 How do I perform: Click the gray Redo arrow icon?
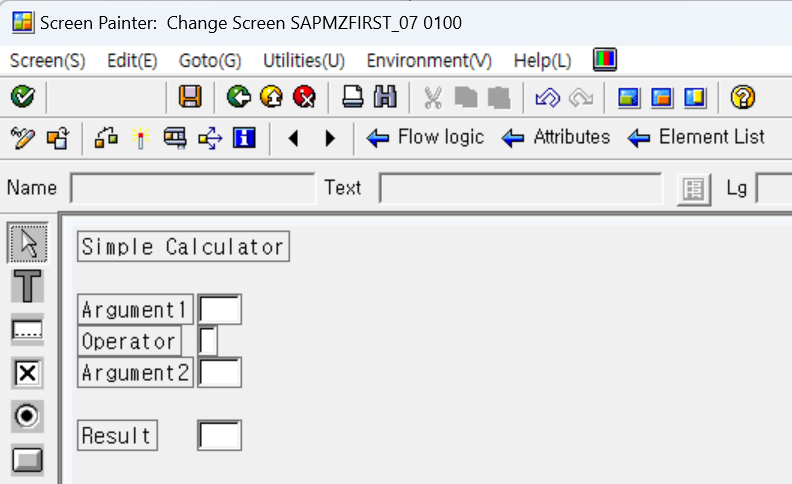pyautogui.click(x=581, y=97)
